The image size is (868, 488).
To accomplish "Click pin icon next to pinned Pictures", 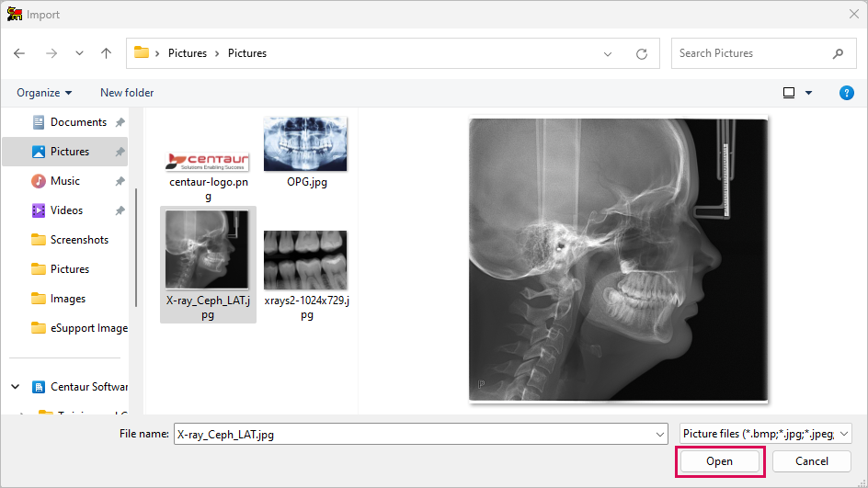I will tap(120, 152).
